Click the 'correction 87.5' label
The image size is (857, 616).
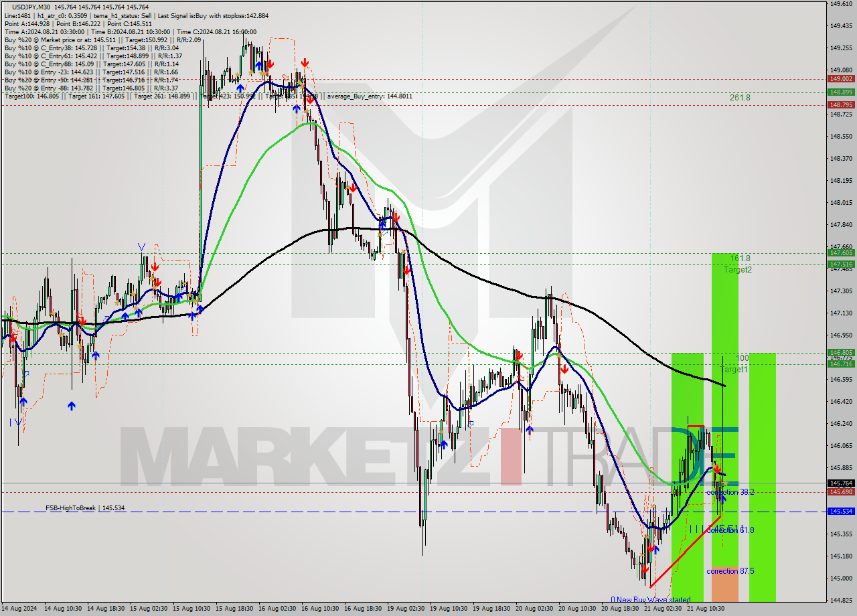click(x=730, y=571)
